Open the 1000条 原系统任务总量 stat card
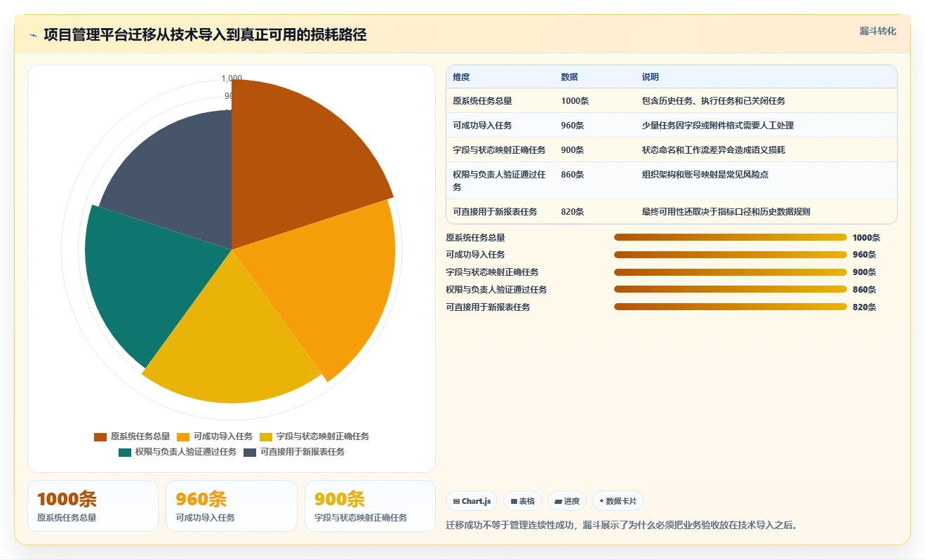 point(93,506)
